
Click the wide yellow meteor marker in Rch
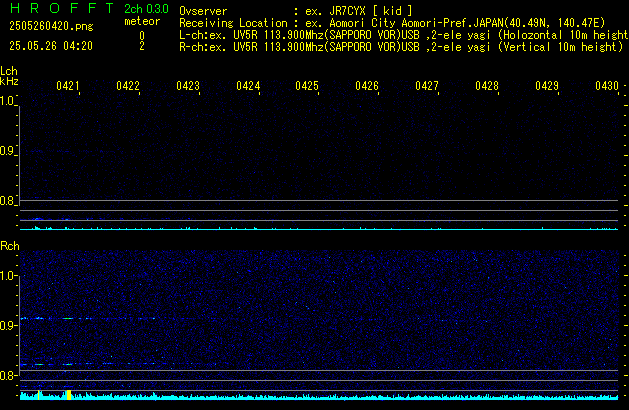(69, 395)
